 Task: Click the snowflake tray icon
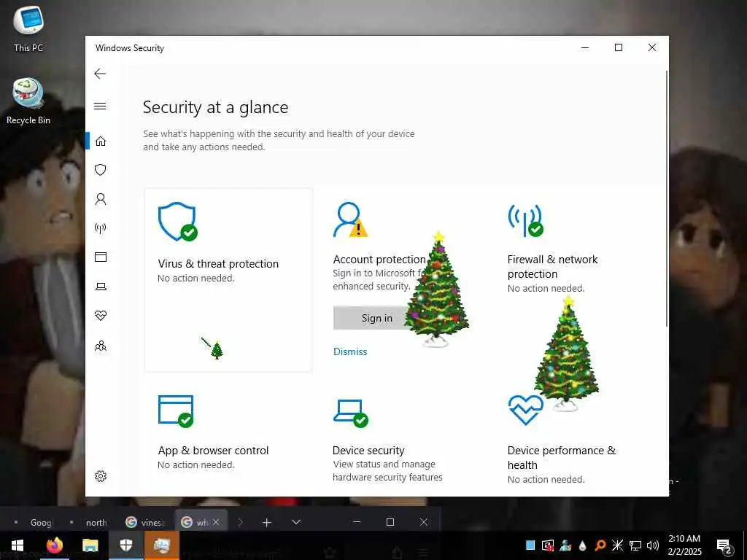(617, 545)
